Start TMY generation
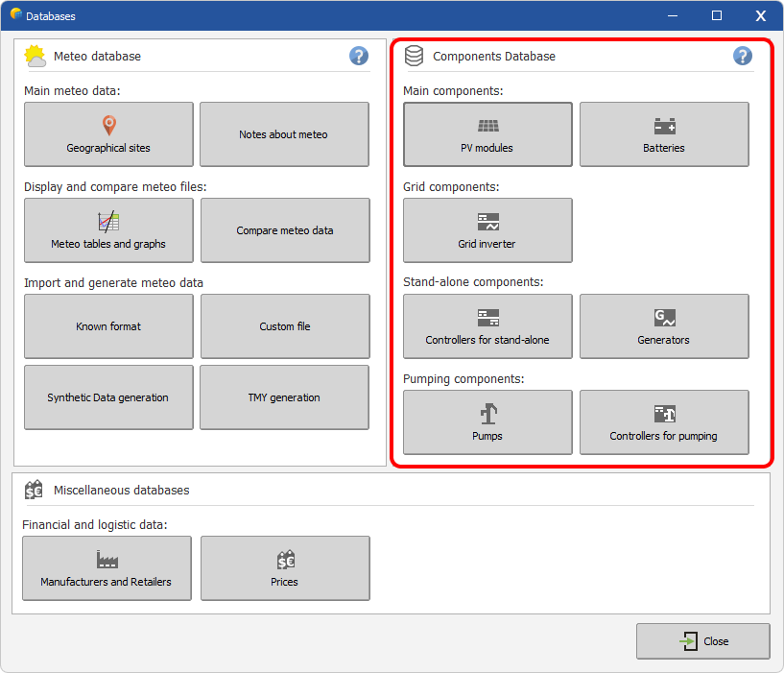The image size is (784, 673). (x=284, y=397)
